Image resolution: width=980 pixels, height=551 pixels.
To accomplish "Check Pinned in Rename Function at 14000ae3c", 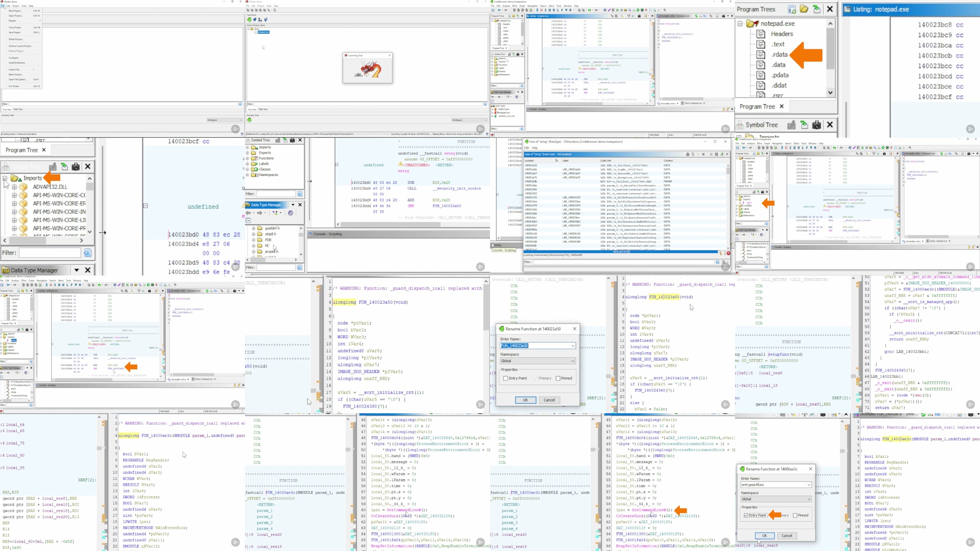I will (x=795, y=515).
